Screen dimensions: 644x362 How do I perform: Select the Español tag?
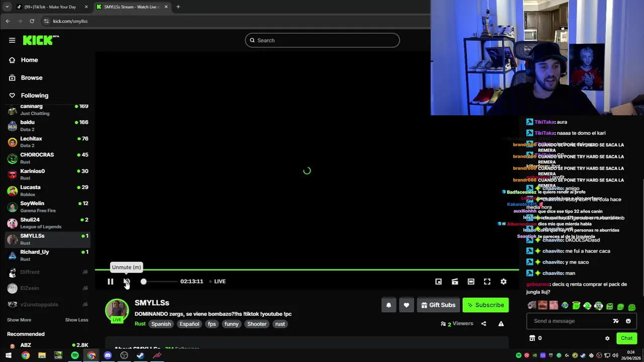pyautogui.click(x=190, y=324)
